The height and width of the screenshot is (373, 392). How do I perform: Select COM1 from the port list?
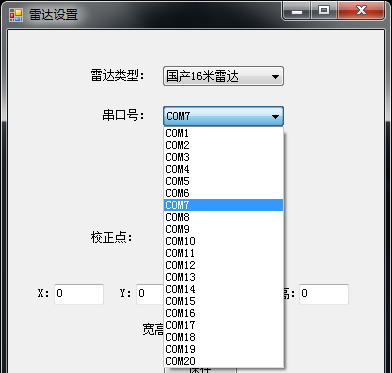click(223, 133)
